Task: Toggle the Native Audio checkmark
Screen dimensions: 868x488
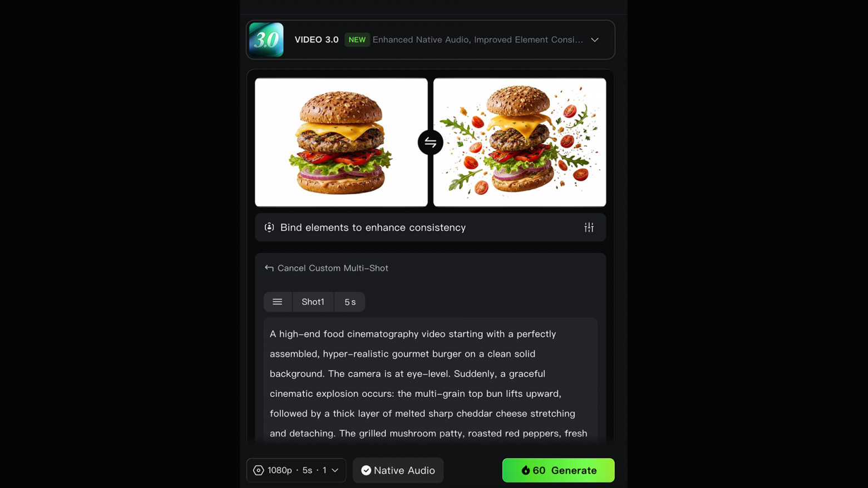Action: [x=366, y=470]
